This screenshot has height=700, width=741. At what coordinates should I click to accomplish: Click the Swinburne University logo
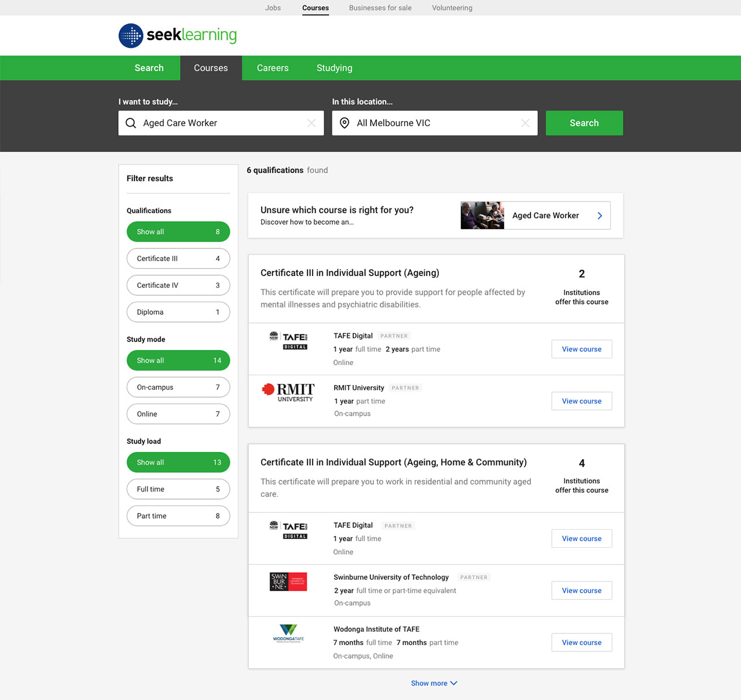pos(288,581)
